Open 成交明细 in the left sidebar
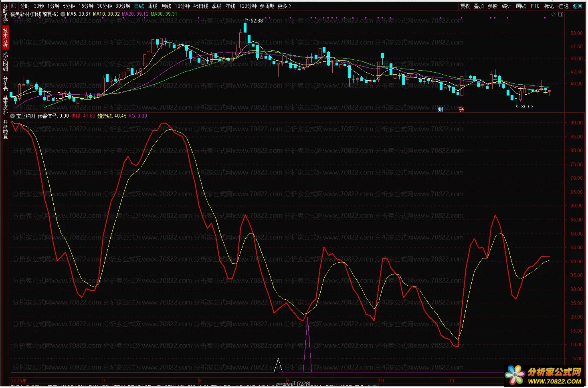Viewport: 588px width, 388px height. [x=5, y=61]
